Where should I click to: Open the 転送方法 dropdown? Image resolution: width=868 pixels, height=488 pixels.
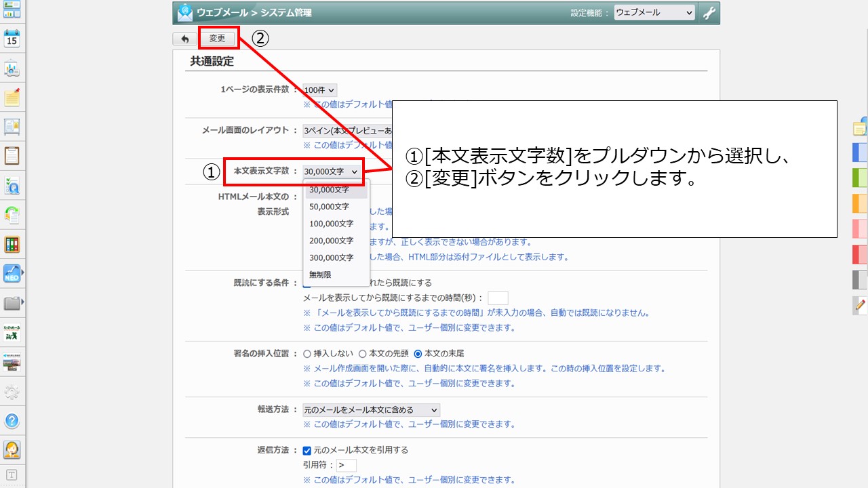click(370, 409)
